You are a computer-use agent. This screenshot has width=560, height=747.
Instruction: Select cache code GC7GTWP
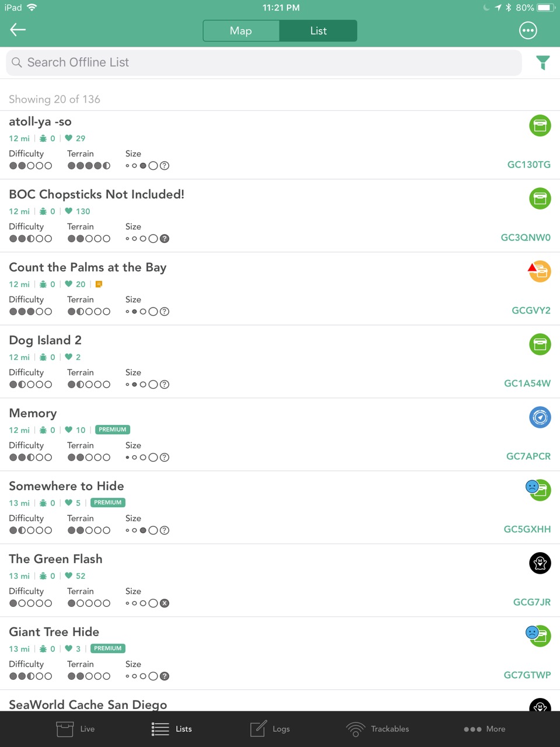coord(527,675)
